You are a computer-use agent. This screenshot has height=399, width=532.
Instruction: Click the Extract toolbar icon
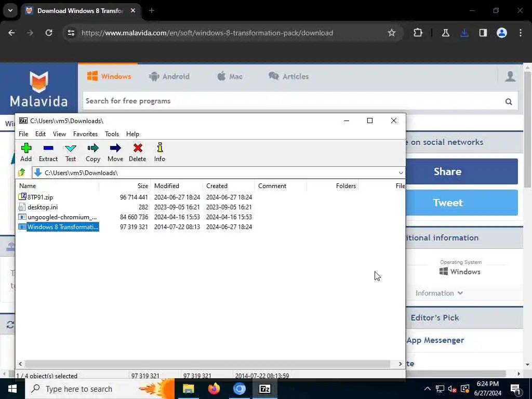[48, 152]
